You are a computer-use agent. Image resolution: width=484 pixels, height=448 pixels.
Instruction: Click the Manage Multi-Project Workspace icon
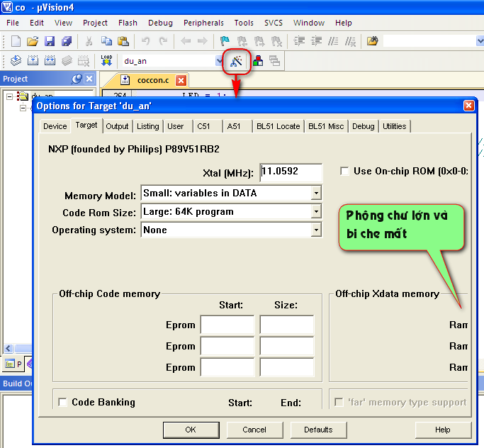(274, 60)
